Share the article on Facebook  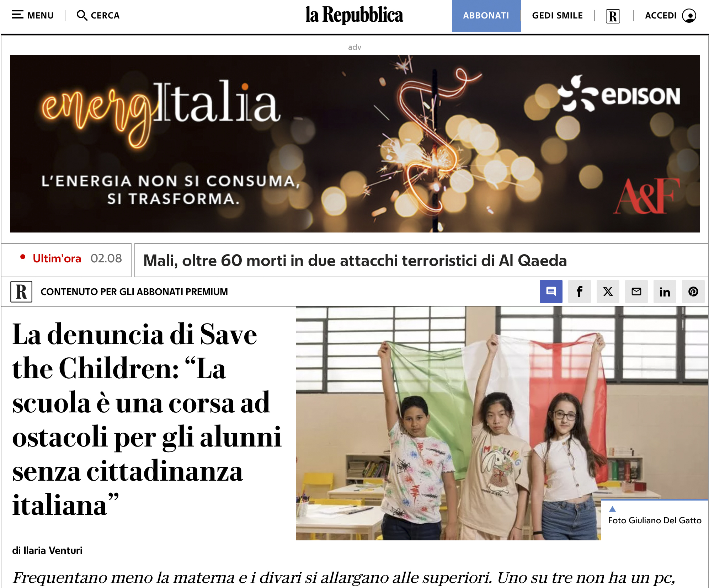[x=579, y=292]
